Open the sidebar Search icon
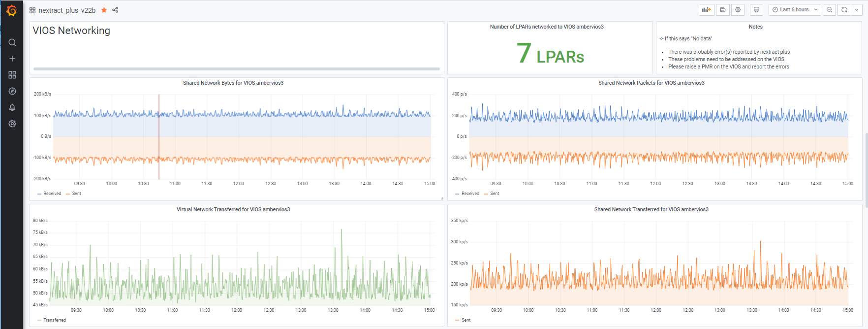The image size is (868, 329). coord(12,42)
